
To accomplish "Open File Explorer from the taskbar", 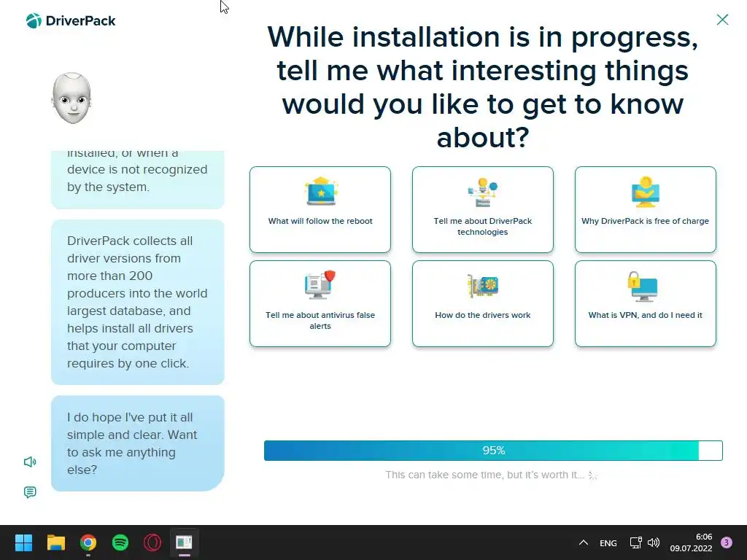I will click(x=55, y=542).
